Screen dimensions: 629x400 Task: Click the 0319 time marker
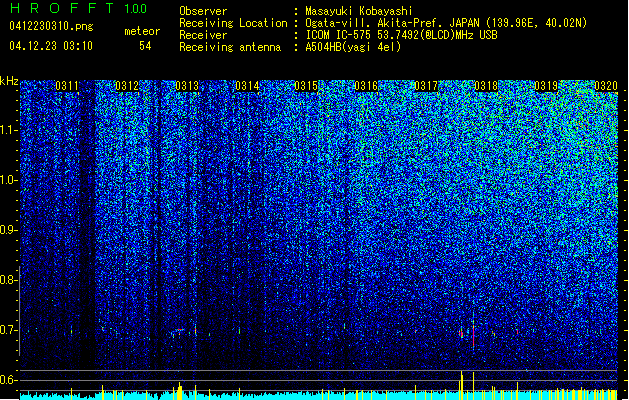pyautogui.click(x=546, y=86)
